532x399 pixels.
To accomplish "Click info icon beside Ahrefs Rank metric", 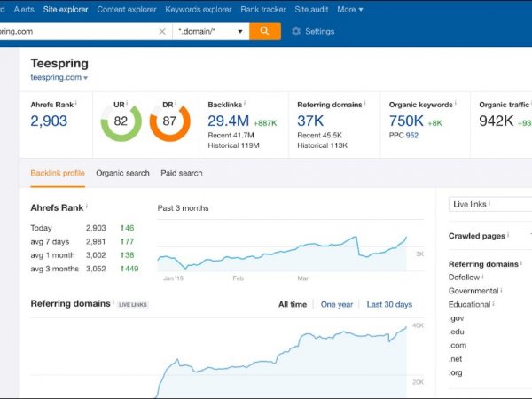I will [76, 104].
